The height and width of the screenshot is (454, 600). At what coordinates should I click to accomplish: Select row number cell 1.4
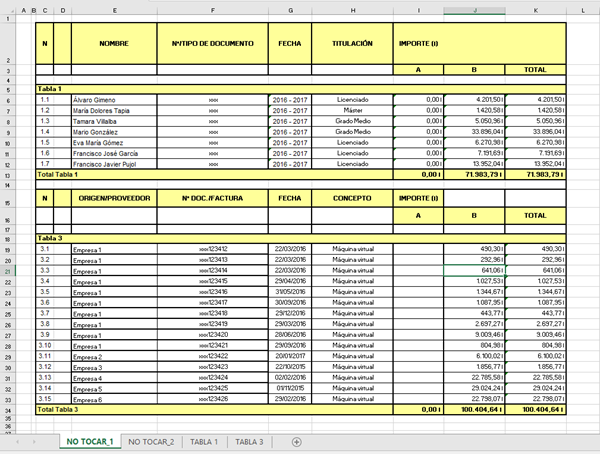(x=45, y=132)
